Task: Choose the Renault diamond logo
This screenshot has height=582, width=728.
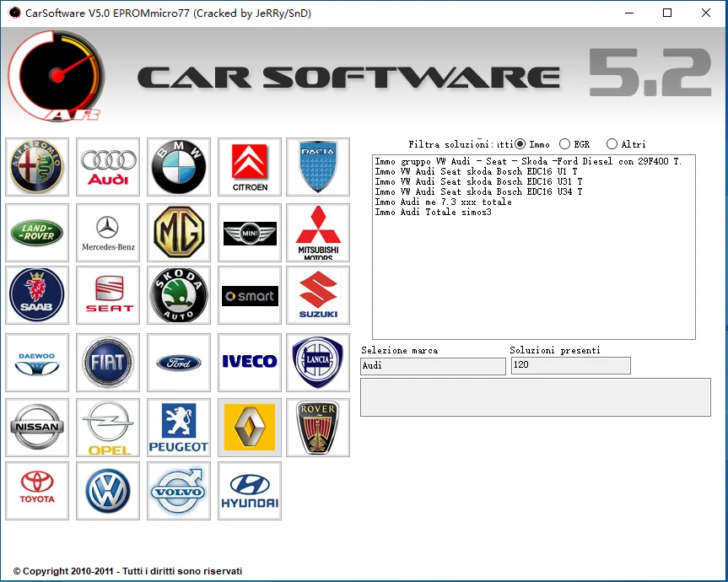Action: click(x=249, y=428)
